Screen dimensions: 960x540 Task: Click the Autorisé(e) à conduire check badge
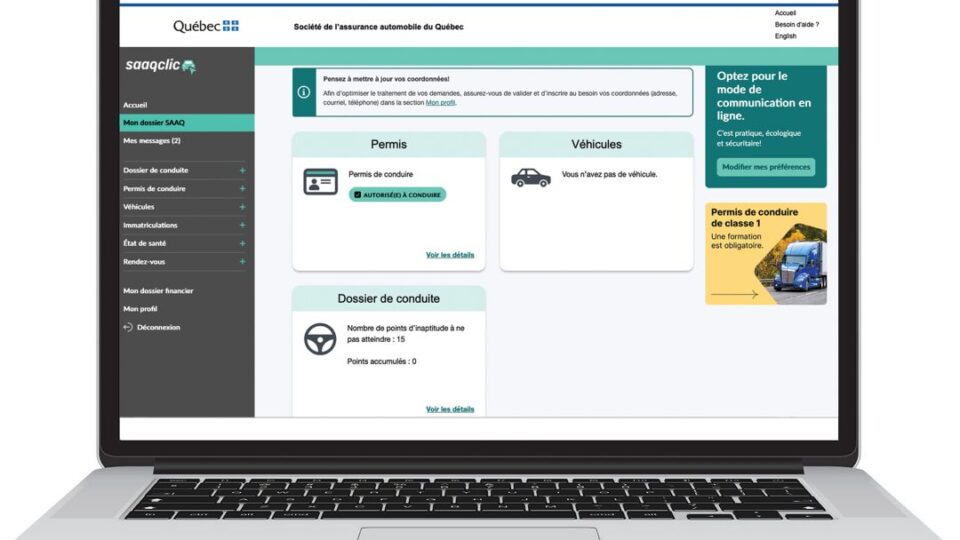[398, 195]
